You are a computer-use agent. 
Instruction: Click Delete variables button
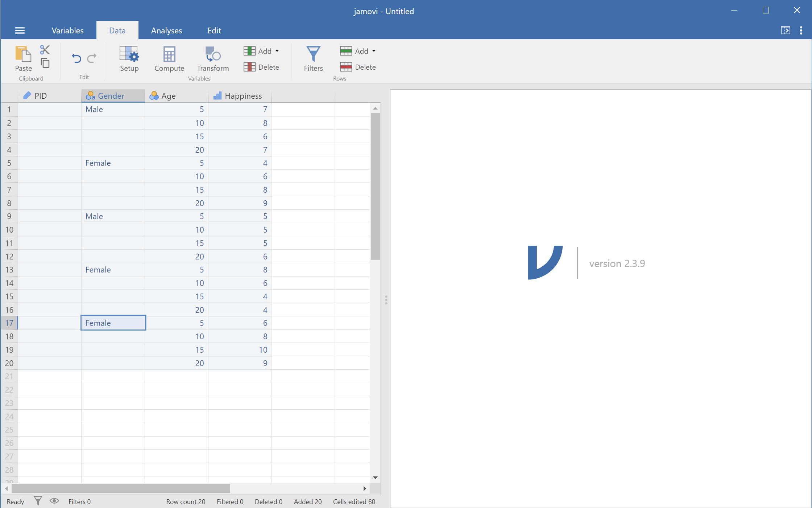coord(262,67)
